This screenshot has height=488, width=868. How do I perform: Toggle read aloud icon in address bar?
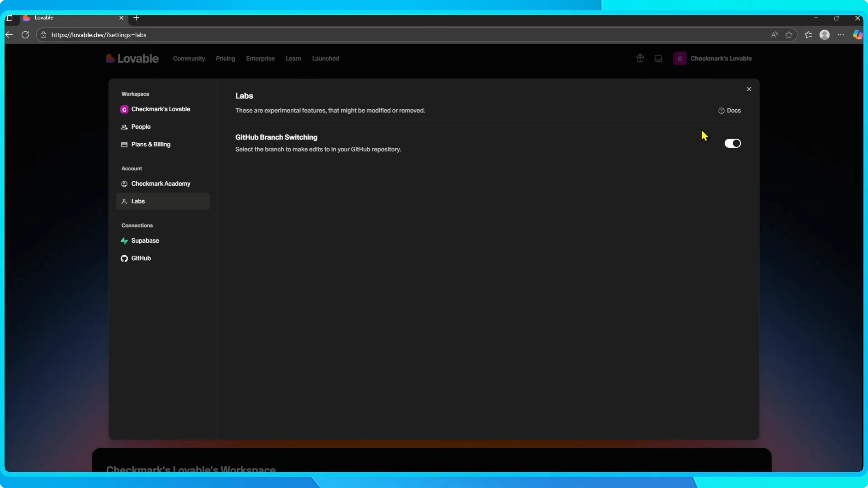point(774,35)
